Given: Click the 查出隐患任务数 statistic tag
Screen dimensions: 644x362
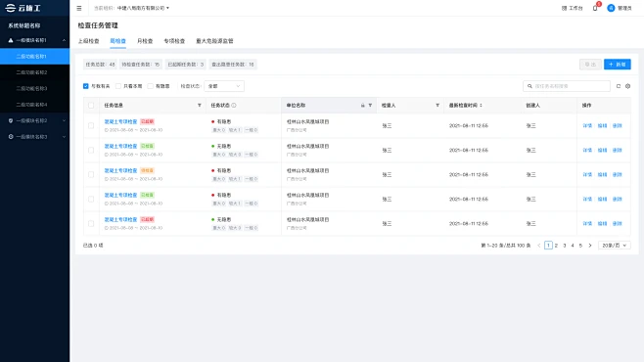Looking at the screenshot, I should point(233,65).
